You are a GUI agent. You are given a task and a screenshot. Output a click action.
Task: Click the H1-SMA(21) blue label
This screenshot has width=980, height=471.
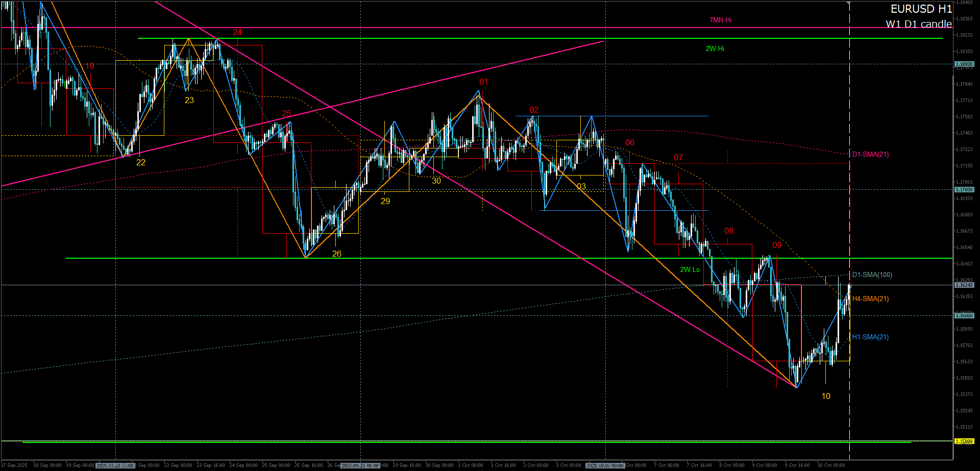click(870, 337)
